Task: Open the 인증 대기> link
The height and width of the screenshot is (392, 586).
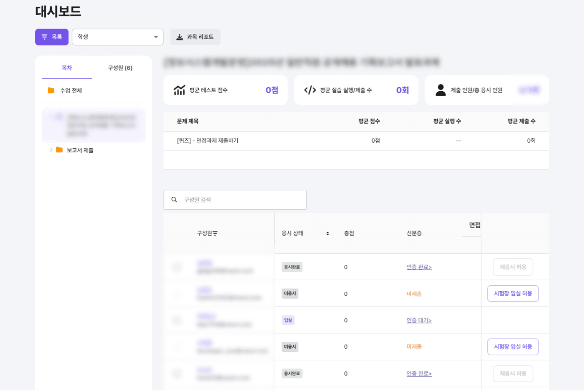Action: click(x=419, y=320)
